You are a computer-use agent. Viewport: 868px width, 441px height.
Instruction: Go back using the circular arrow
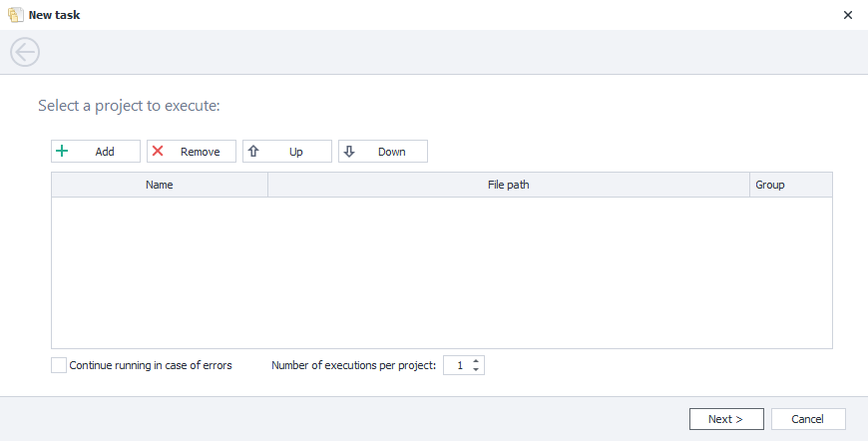click(25, 53)
